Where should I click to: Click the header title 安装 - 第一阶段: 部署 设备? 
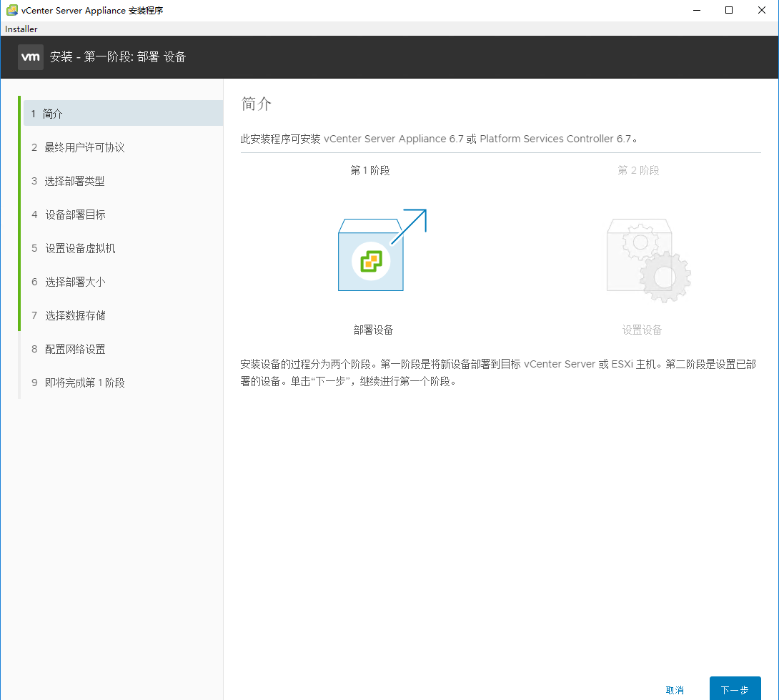pos(118,56)
